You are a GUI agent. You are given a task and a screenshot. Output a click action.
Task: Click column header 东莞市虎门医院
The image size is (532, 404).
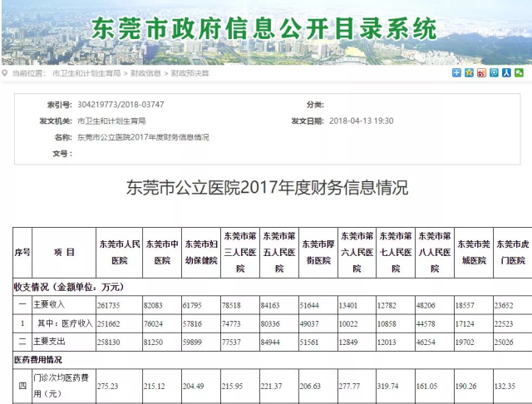513,253
